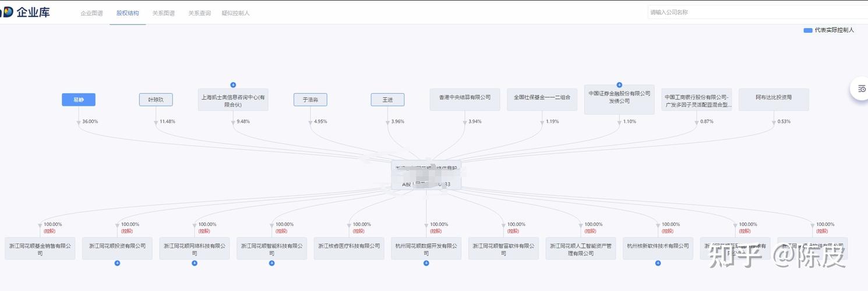Click the 0.53% share label
Screen dimensions: 868x291
tap(784, 122)
